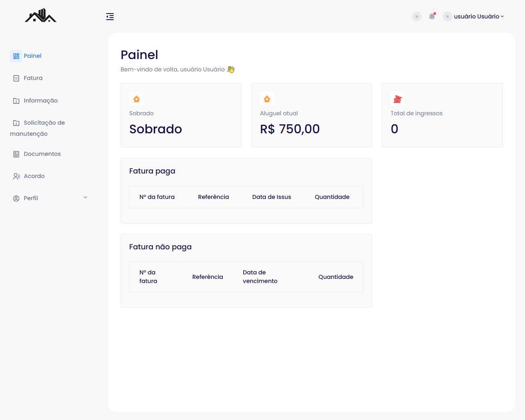This screenshot has width=525, height=420.
Task: Click the Perfil user circle icon
Action: tap(16, 199)
